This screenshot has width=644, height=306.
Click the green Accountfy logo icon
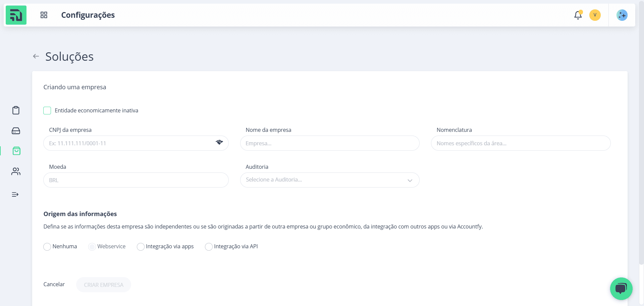(x=16, y=15)
